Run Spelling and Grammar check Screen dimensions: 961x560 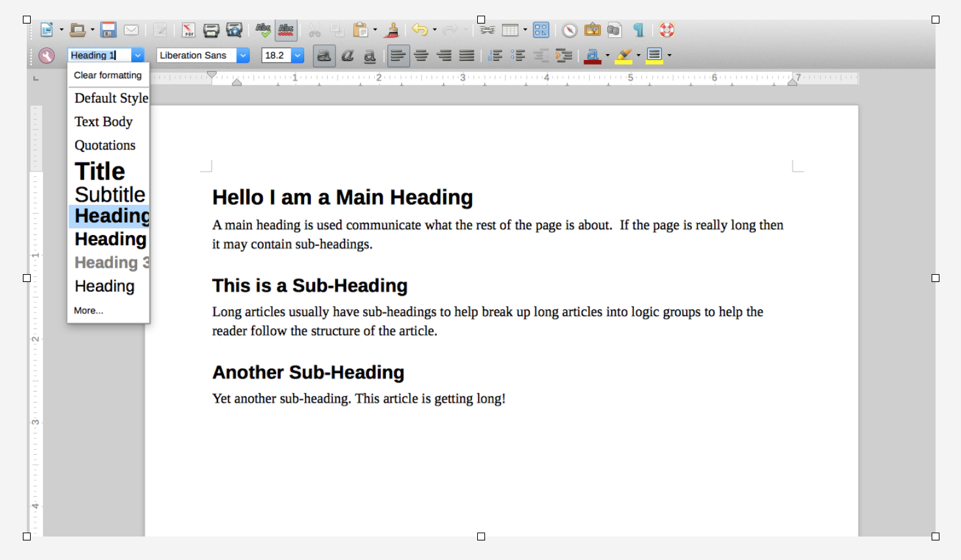click(x=263, y=30)
